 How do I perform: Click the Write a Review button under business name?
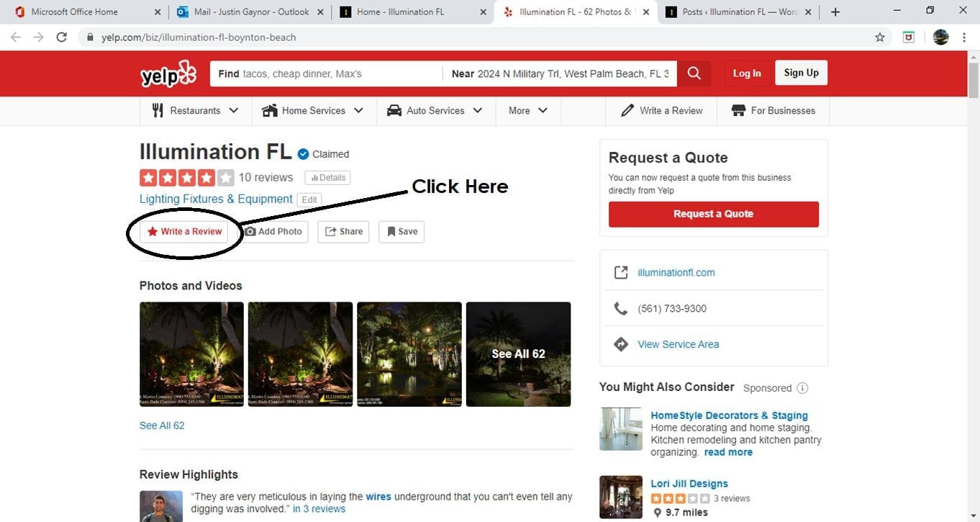point(185,232)
